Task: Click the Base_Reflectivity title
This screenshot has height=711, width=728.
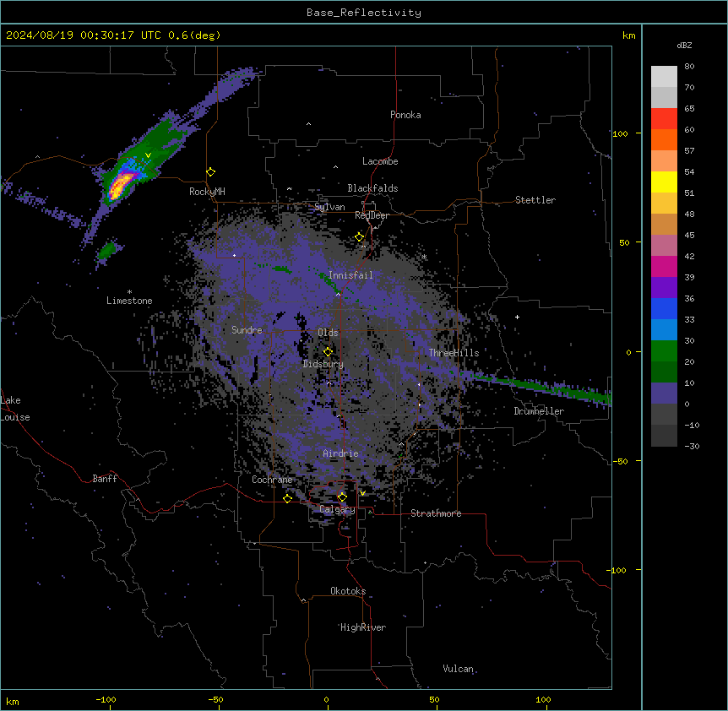Action: point(364,13)
